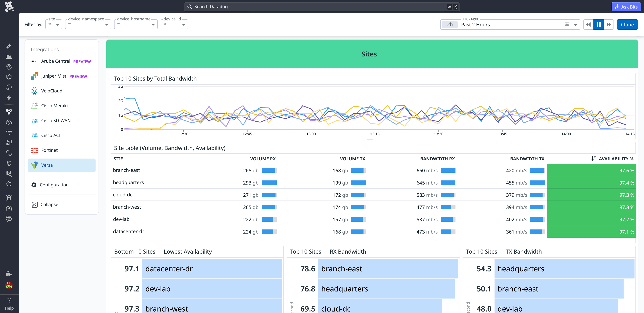Select Fortinet integration
Screen dimensions: 644x313
coord(62,150)
